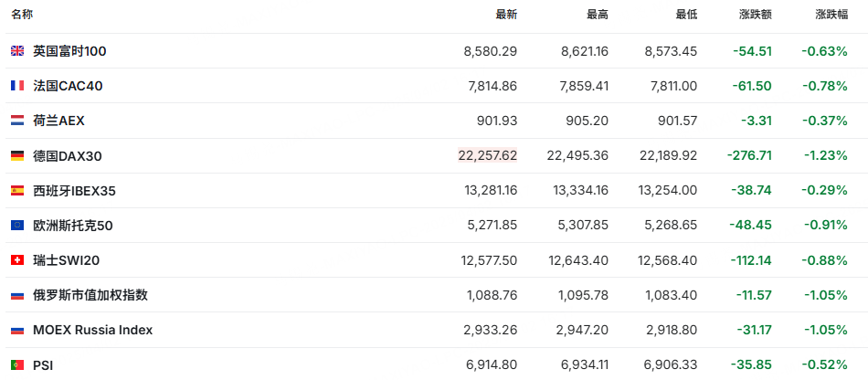Click the highlighted 22,257.62 latest price cell
868x380 pixels.
tap(488, 156)
